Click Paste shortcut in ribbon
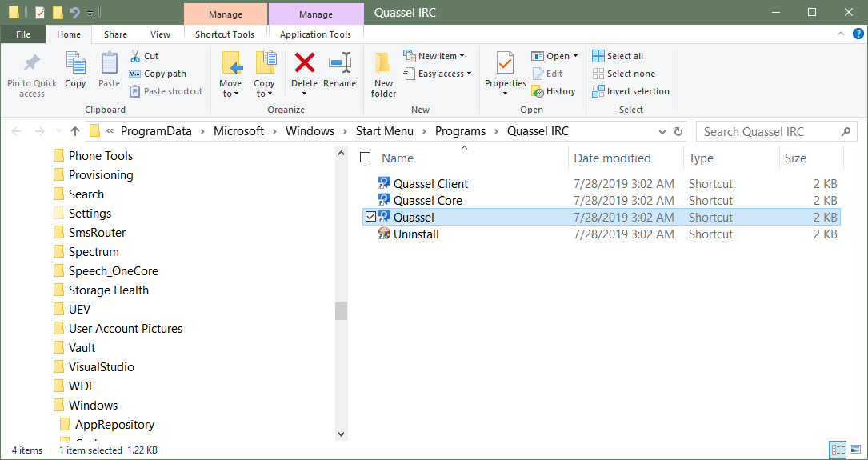This screenshot has width=868, height=460. 166,91
